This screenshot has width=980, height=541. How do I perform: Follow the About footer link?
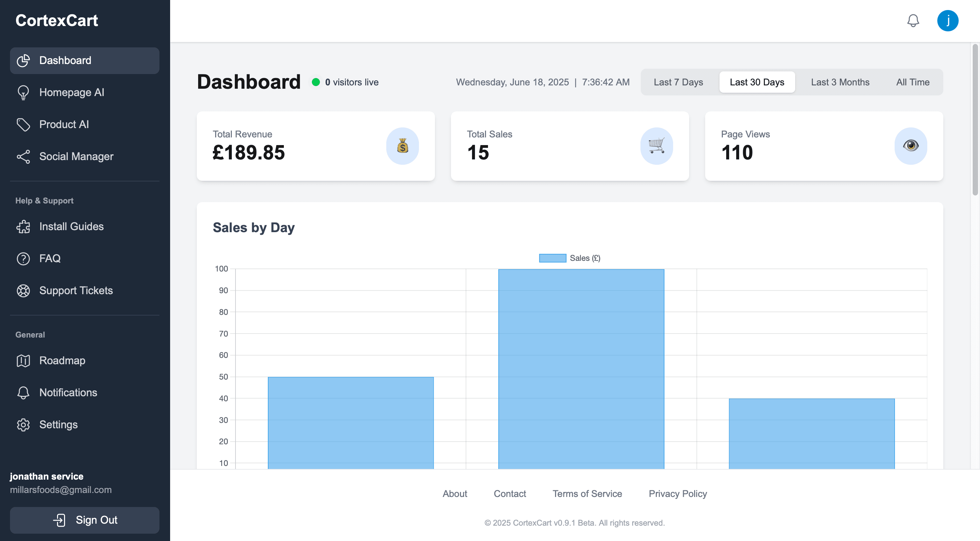tap(455, 493)
